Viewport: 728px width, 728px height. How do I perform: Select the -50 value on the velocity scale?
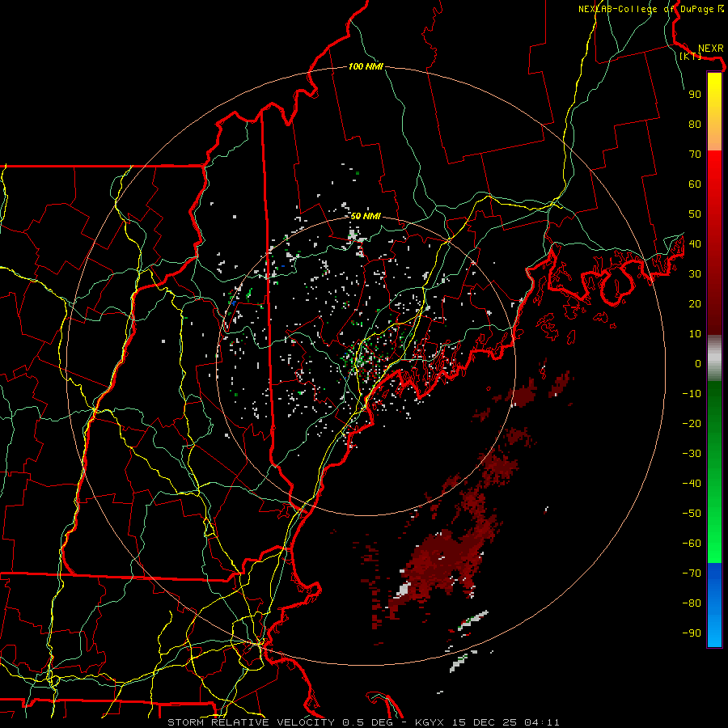692,514
